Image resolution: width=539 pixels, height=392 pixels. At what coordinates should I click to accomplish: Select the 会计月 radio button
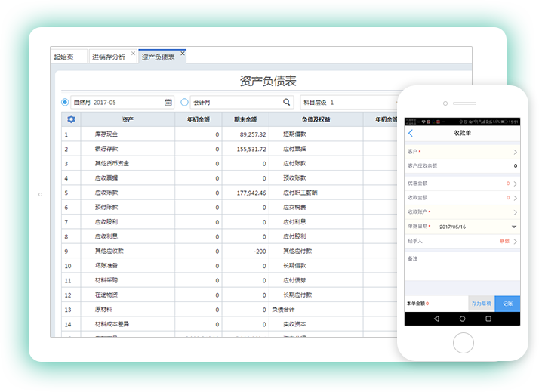pos(185,102)
